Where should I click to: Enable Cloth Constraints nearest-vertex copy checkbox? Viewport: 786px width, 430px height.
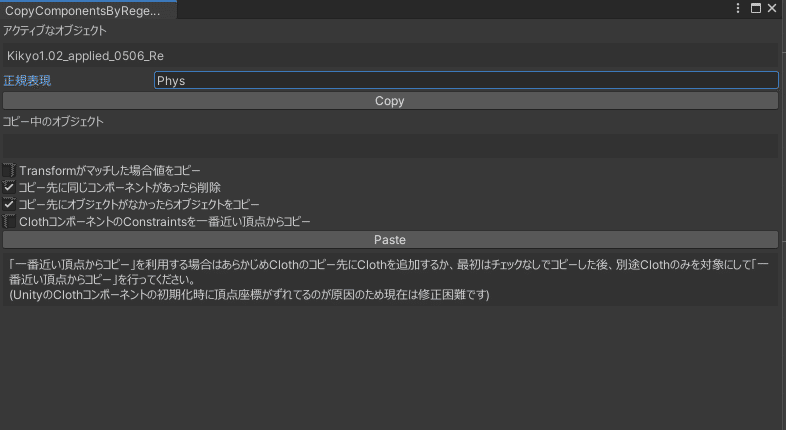(x=9, y=221)
